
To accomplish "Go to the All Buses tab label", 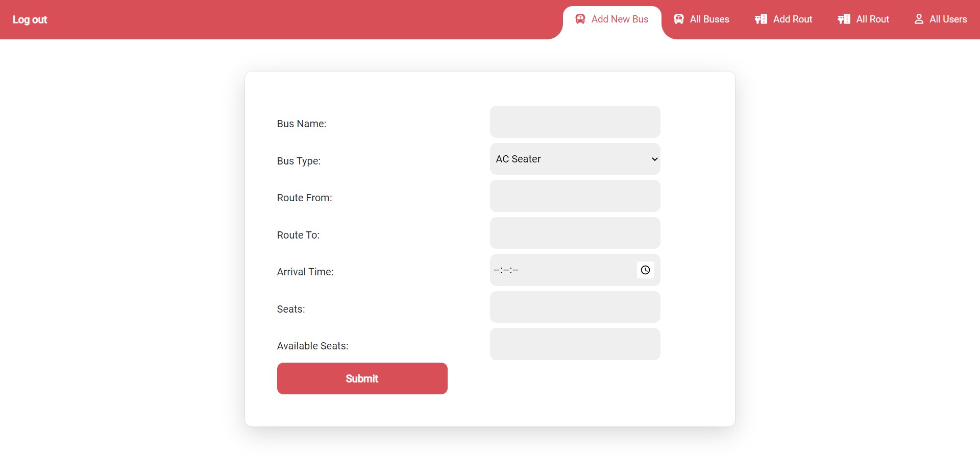I will (709, 19).
